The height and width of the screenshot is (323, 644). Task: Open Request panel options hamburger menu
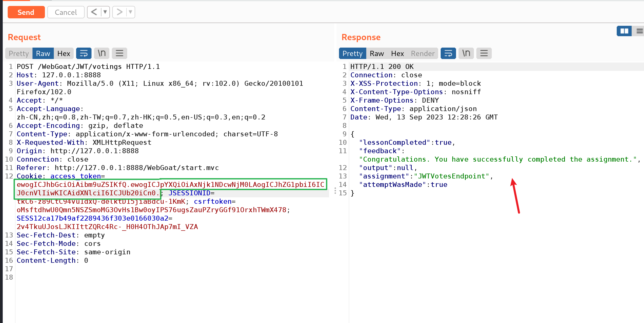(120, 53)
